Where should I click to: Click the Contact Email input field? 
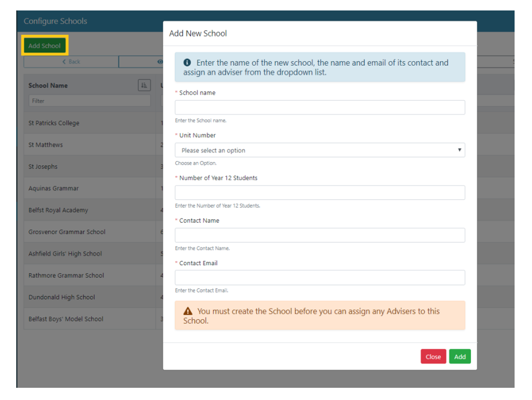click(319, 277)
